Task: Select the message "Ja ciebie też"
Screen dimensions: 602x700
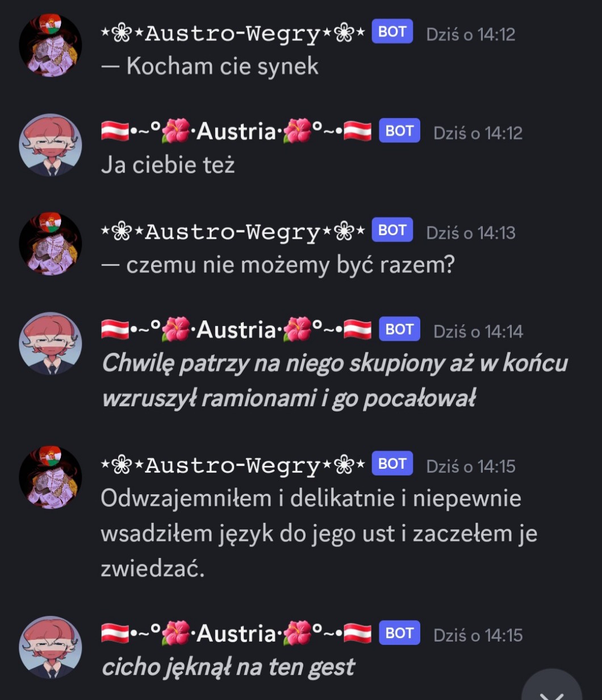Action: (x=168, y=165)
